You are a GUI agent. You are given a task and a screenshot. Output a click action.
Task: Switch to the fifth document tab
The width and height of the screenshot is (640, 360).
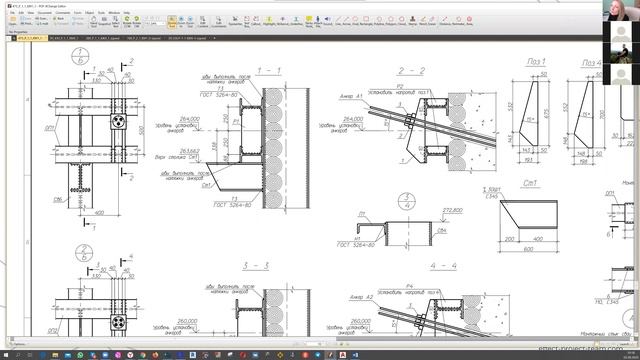[x=187, y=38]
